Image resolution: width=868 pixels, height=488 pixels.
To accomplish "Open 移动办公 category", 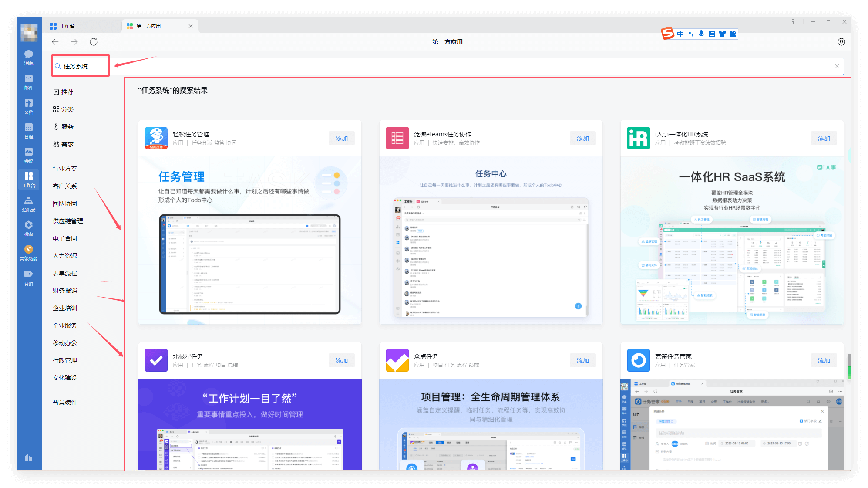I will tap(65, 343).
